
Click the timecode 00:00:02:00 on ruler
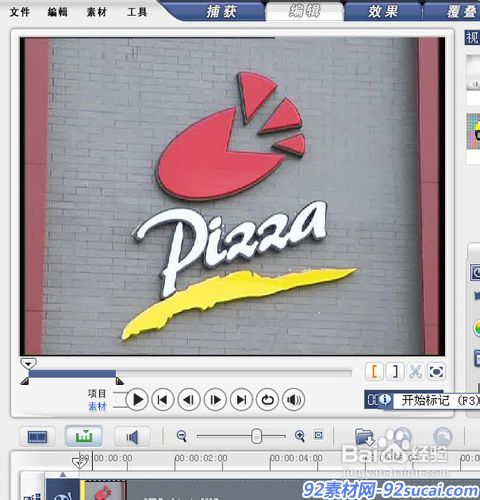tap(201, 458)
